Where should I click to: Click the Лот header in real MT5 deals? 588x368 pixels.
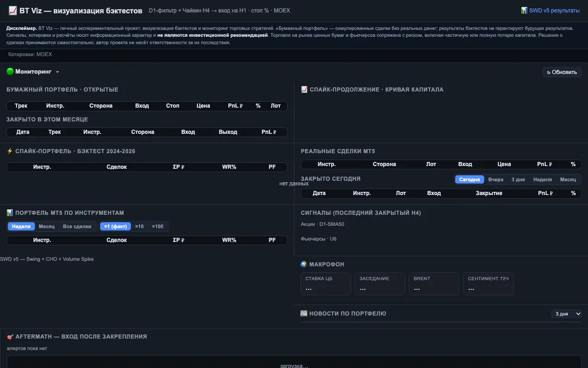tap(431, 164)
